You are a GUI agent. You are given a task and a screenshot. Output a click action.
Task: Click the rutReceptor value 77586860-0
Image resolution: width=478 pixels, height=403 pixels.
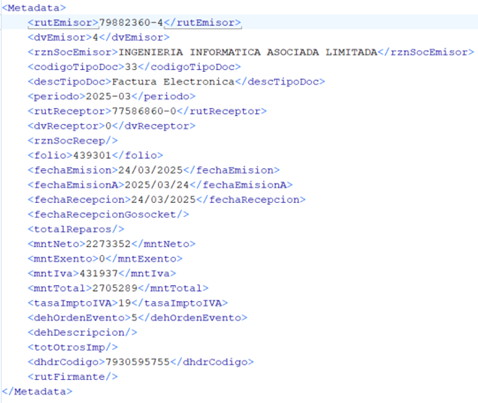144,111
